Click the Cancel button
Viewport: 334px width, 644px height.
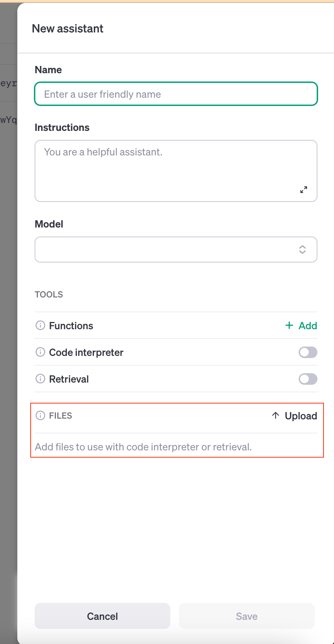pyautogui.click(x=102, y=616)
